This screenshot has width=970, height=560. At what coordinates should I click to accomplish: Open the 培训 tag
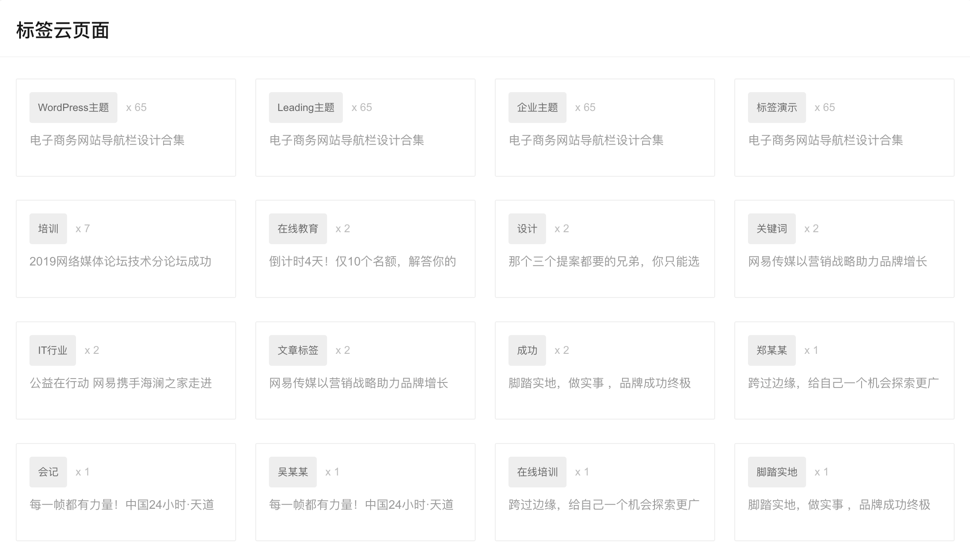pos(48,228)
